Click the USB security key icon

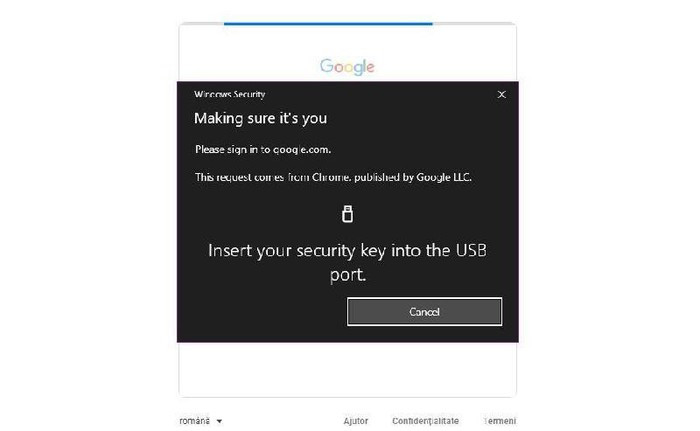point(347,214)
